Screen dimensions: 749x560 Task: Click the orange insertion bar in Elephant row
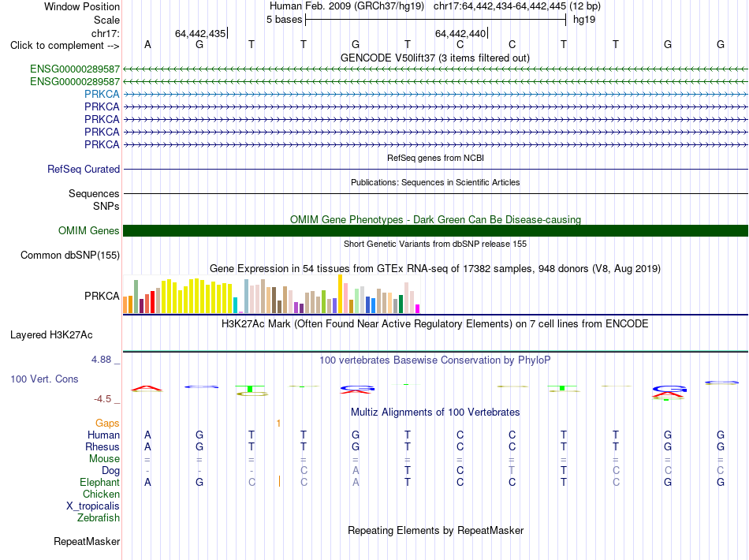[279, 482]
